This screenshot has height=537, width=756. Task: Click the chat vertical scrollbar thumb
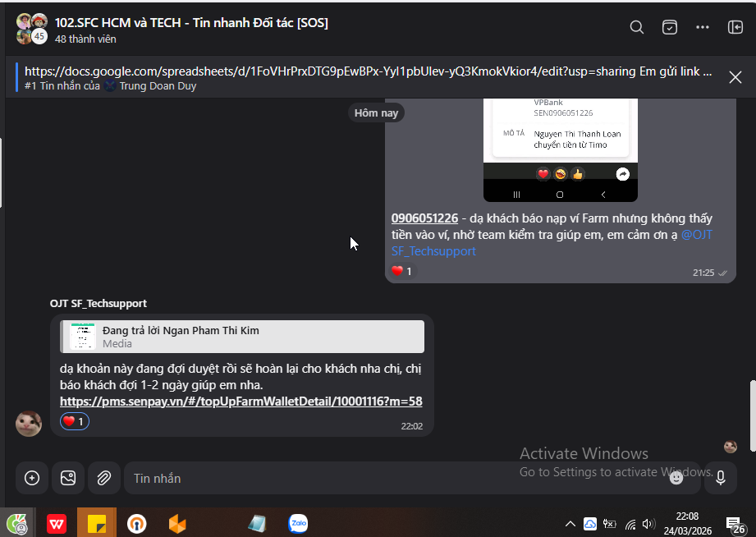pyautogui.click(x=752, y=416)
